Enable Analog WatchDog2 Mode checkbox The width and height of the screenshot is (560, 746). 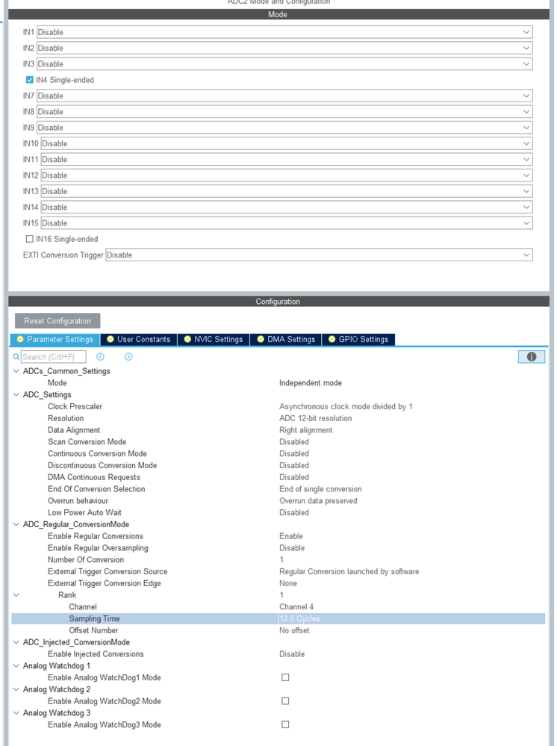285,700
